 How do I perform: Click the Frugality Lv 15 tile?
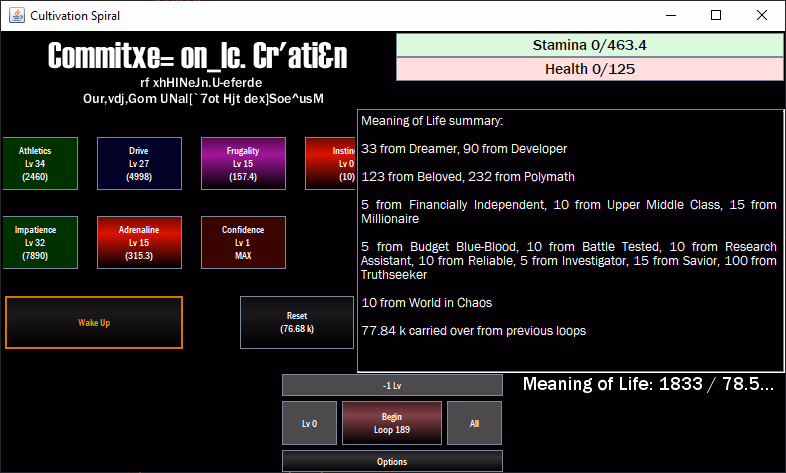click(x=244, y=164)
